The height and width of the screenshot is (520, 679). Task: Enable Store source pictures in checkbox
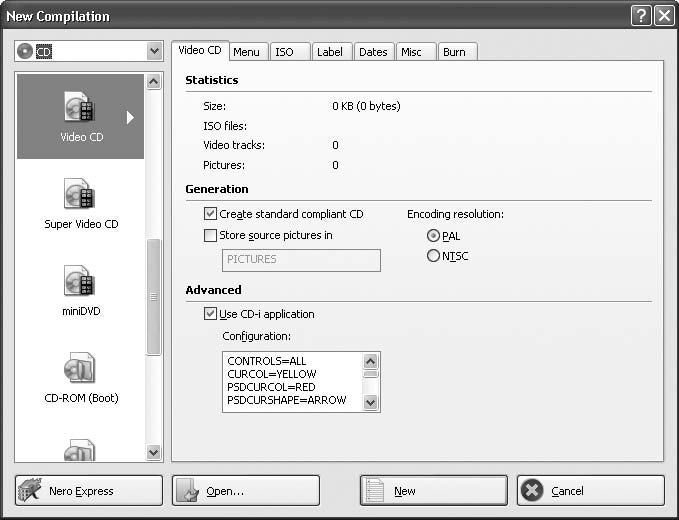click(210, 236)
